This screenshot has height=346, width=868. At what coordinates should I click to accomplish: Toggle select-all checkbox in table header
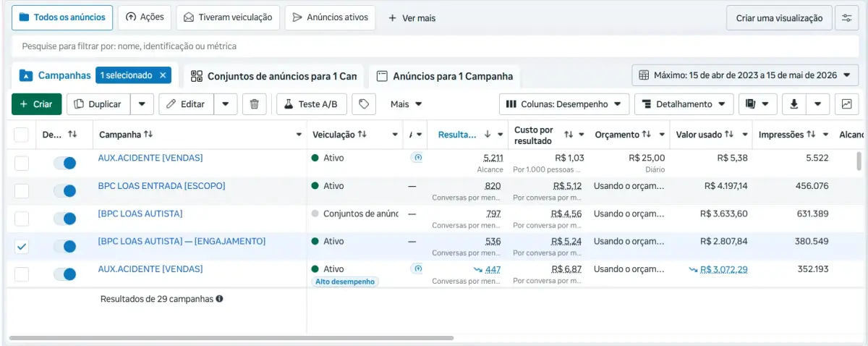22,135
